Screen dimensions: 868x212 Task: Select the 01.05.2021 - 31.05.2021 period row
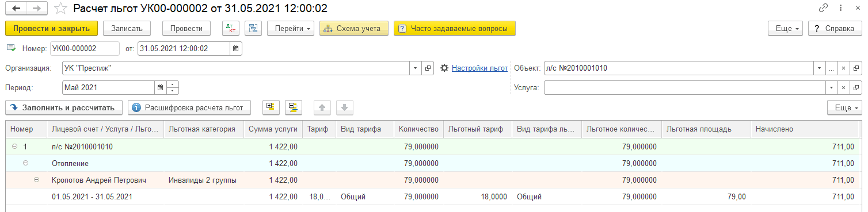click(92, 196)
